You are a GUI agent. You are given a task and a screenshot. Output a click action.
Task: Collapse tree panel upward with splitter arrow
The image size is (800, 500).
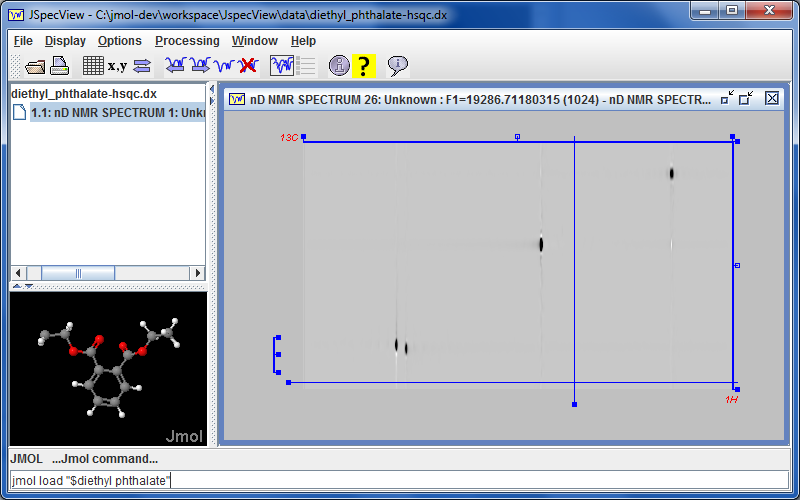tap(17, 286)
